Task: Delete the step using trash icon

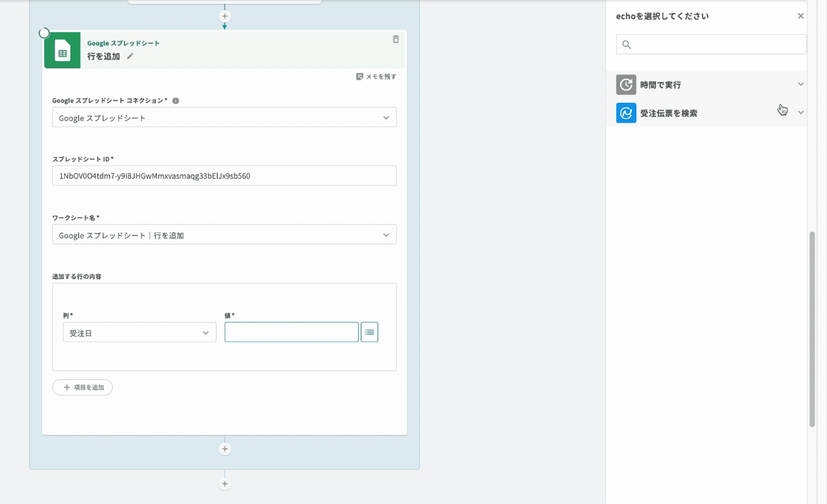Action: (395, 39)
